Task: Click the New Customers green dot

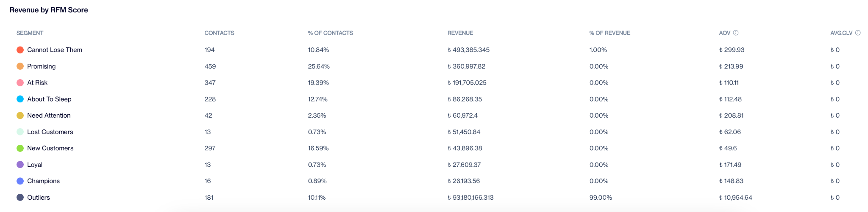Action: click(20, 148)
